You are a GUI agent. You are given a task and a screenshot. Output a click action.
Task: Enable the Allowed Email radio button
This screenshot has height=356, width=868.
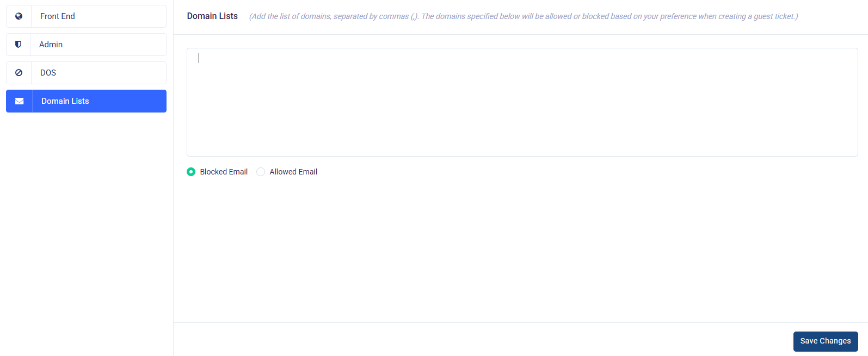261,172
